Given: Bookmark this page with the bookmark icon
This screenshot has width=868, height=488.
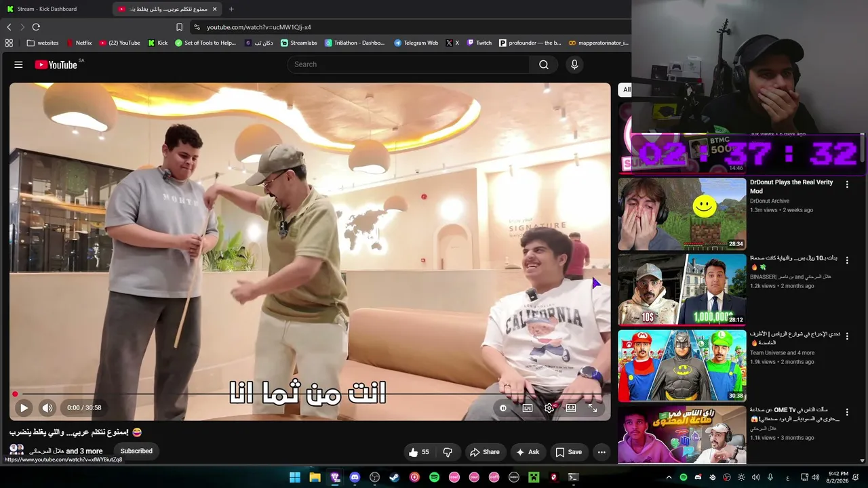Looking at the screenshot, I should 179,27.
